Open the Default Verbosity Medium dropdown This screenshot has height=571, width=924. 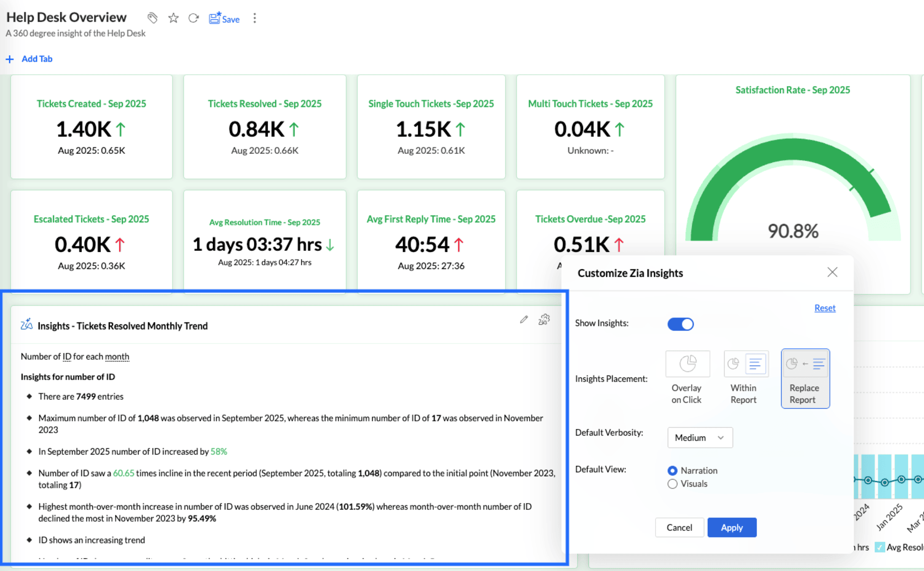click(x=700, y=438)
